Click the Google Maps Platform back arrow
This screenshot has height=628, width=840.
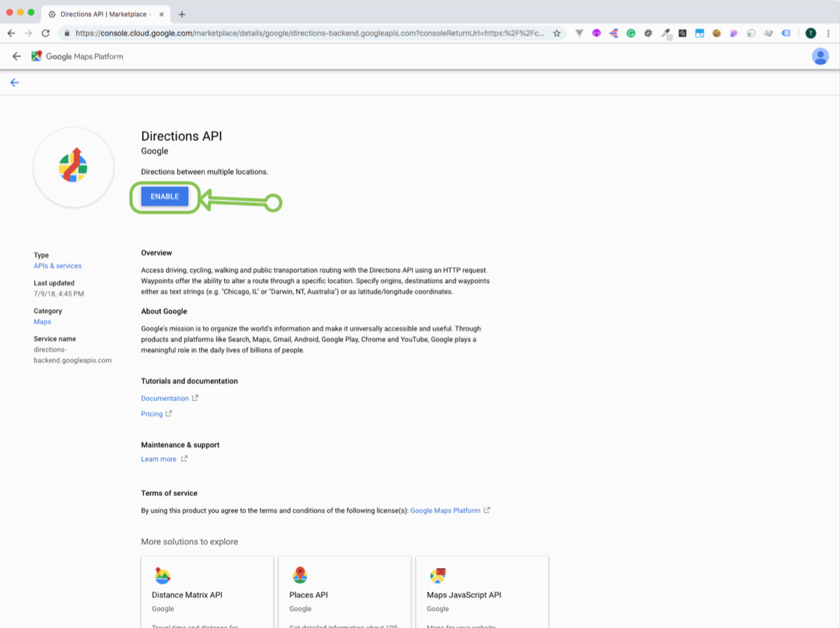[16, 56]
